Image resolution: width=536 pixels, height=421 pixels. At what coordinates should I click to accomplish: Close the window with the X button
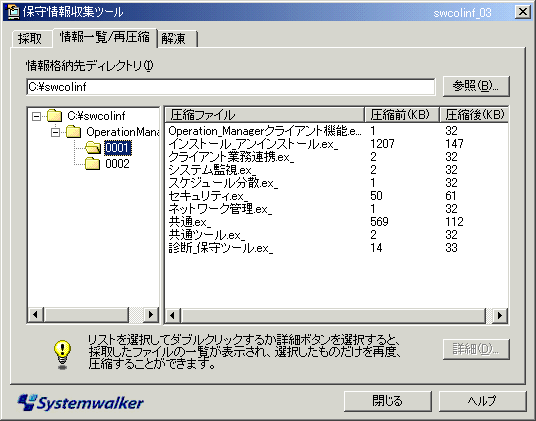pyautogui.click(x=523, y=12)
